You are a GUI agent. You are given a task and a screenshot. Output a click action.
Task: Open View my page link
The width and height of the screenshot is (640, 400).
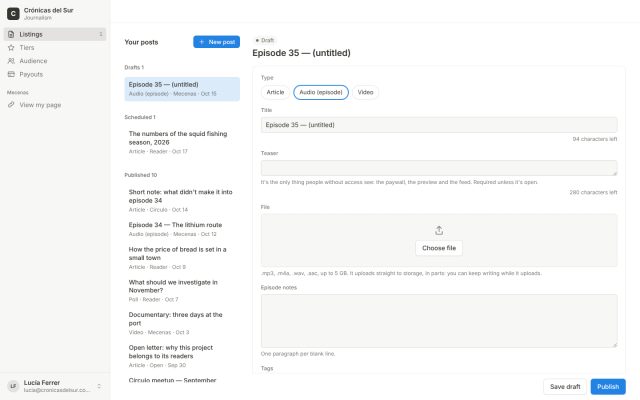click(x=55, y=105)
